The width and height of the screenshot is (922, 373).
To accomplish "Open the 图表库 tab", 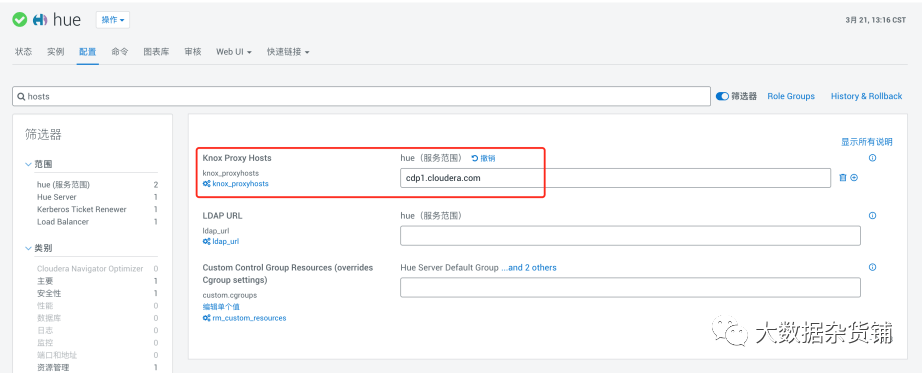I will (156, 52).
